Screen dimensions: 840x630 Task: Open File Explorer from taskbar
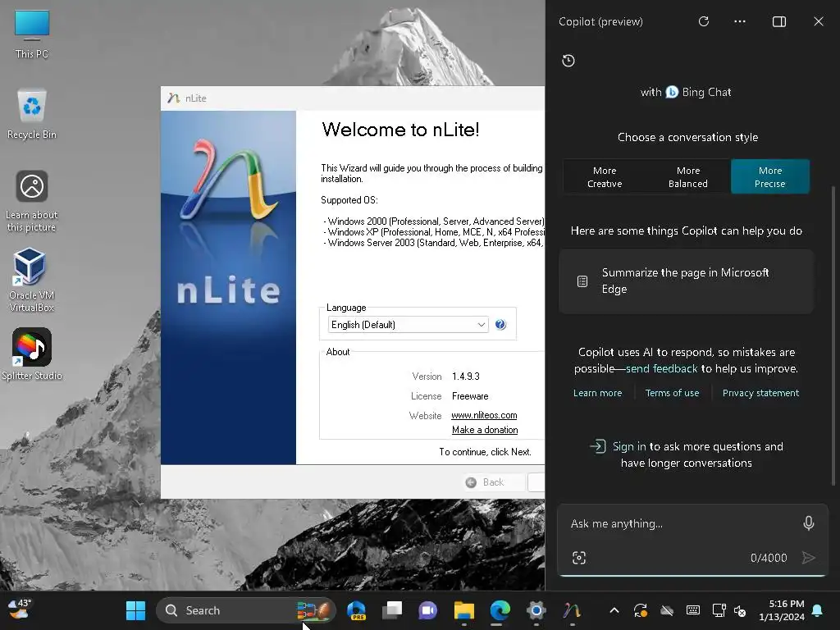point(464,610)
